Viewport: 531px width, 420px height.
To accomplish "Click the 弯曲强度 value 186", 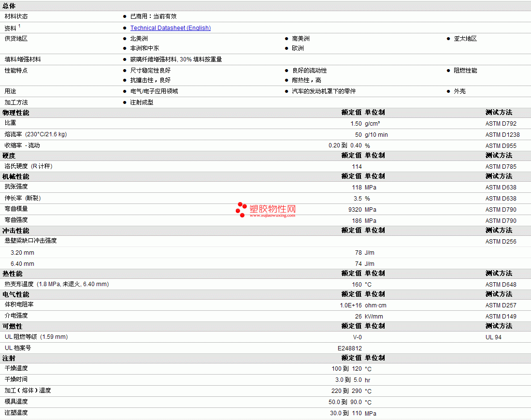I will 357,221.
